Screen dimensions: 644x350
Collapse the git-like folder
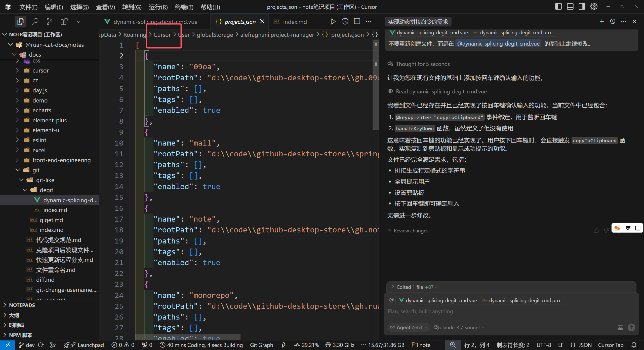50,180
